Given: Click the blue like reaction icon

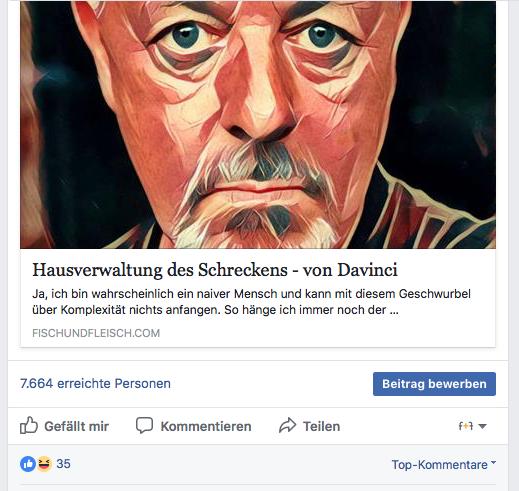Looking at the screenshot, I should click(28, 464).
